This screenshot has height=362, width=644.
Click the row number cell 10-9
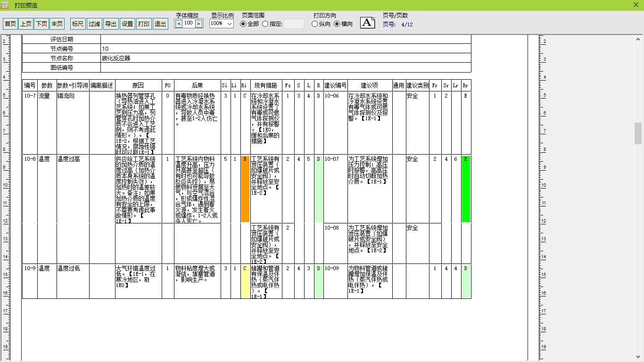pyautogui.click(x=30, y=281)
